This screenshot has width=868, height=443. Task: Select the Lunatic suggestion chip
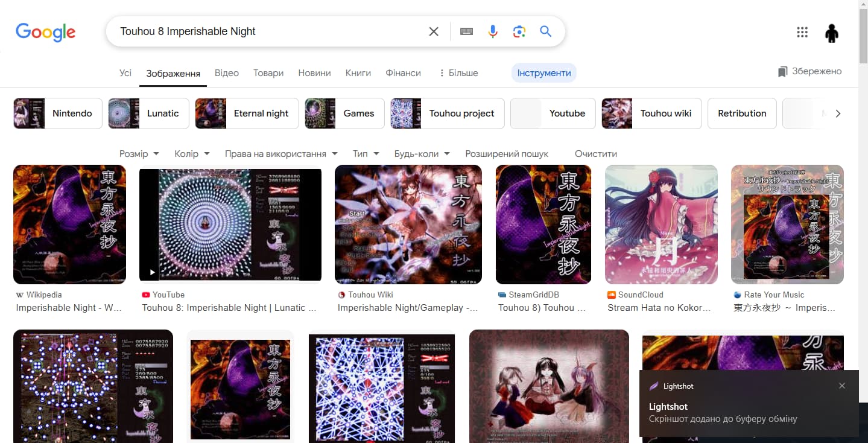[148, 113]
